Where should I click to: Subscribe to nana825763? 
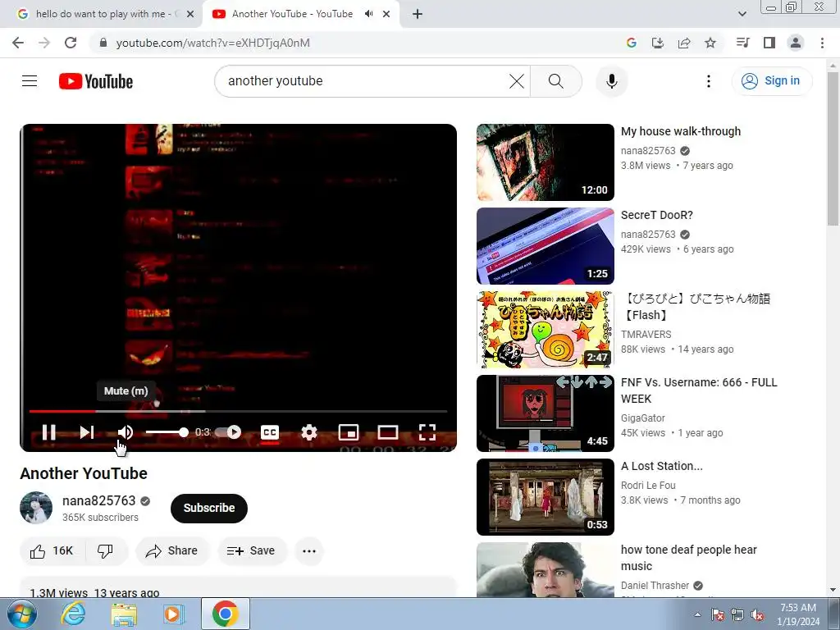(209, 508)
